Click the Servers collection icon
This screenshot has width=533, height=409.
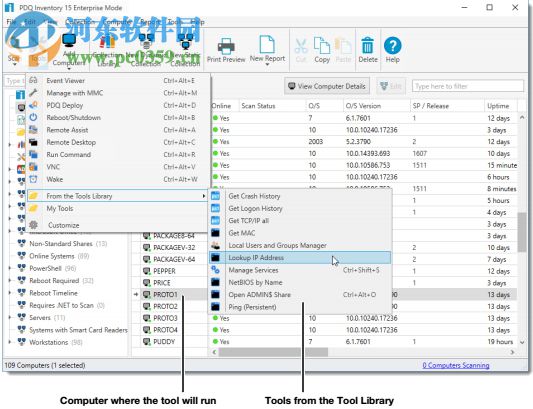pyautogui.click(x=21, y=317)
